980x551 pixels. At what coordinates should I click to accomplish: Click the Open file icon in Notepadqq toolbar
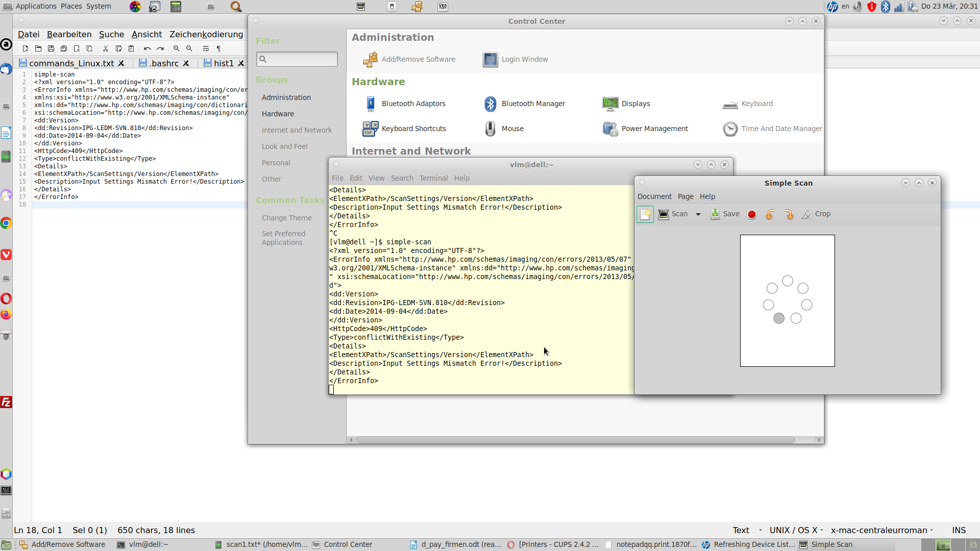click(x=38, y=48)
